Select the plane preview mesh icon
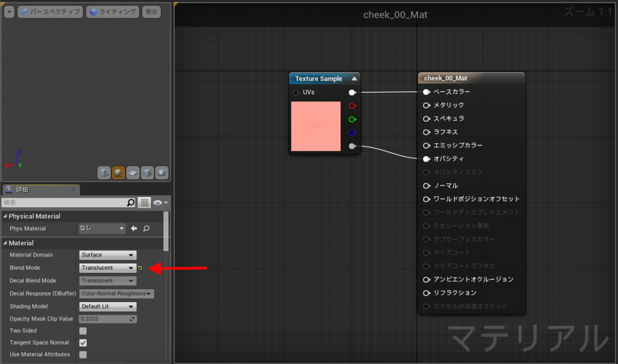 click(133, 173)
